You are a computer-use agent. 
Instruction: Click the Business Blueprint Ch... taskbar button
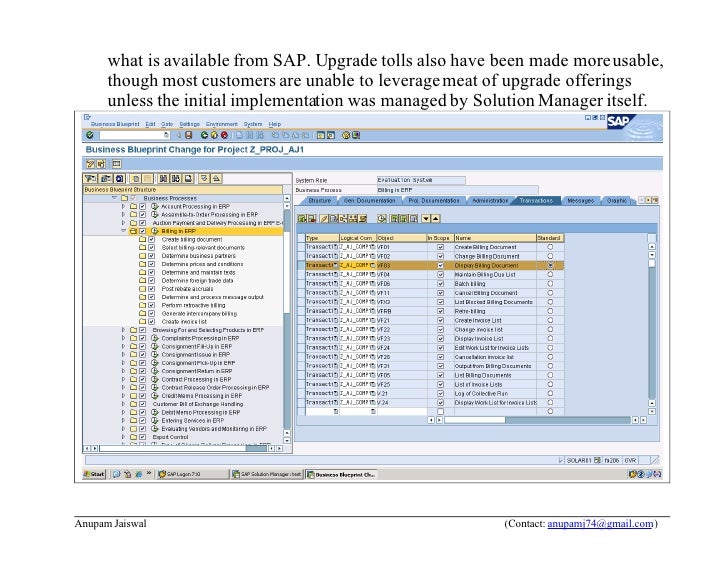pyautogui.click(x=341, y=474)
